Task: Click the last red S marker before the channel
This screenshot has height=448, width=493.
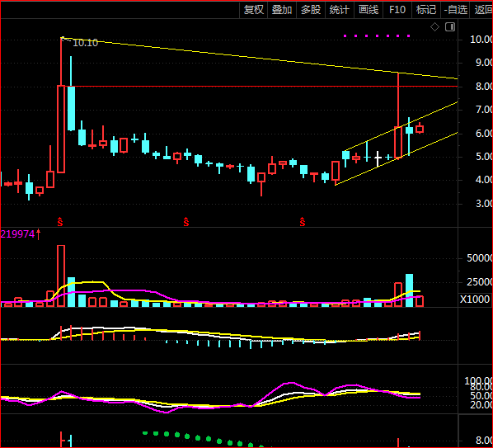Action: coord(303,222)
